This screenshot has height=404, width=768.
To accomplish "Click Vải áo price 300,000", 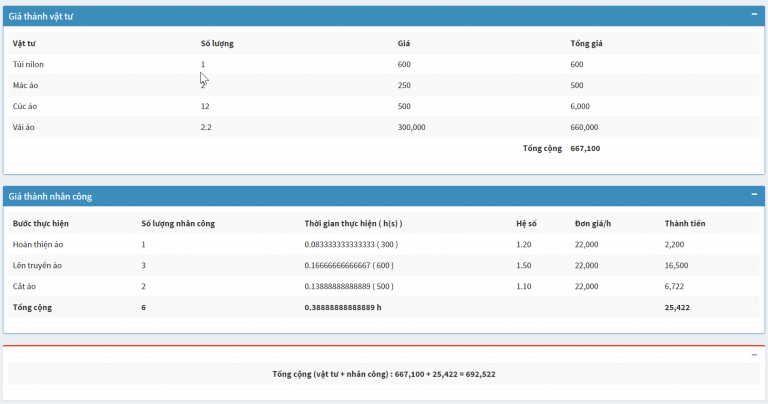I will [411, 127].
